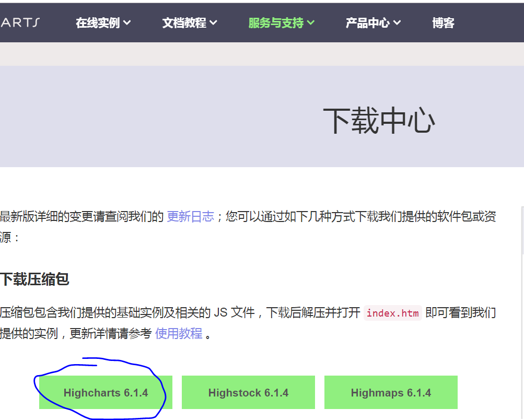Expand chevron next to 文档教程
Screen dimensions: 524x420
pyautogui.click(x=213, y=22)
